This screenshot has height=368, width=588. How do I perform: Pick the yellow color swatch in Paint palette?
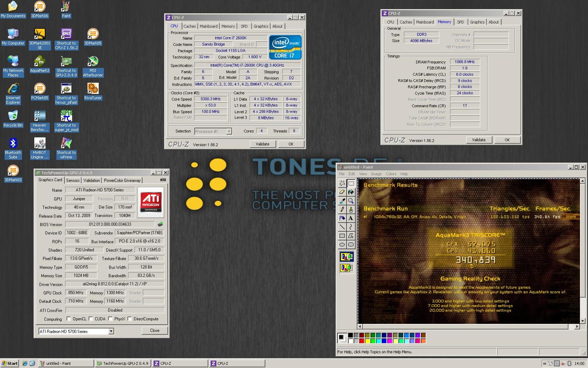click(367, 341)
